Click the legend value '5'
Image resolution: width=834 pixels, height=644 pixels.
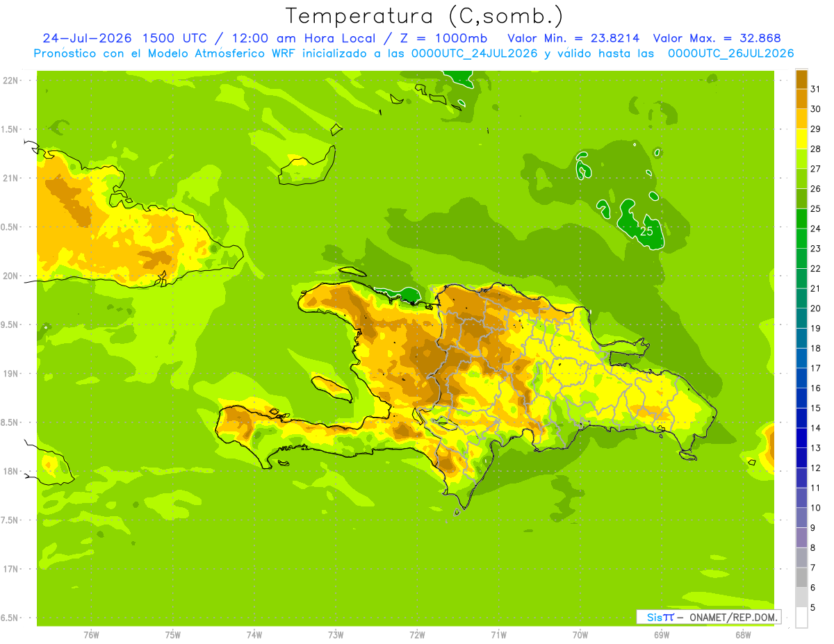point(813,608)
